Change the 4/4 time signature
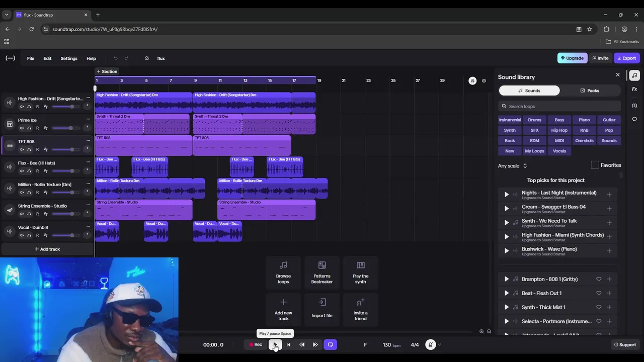The width and height of the screenshot is (644, 362). 415,345
